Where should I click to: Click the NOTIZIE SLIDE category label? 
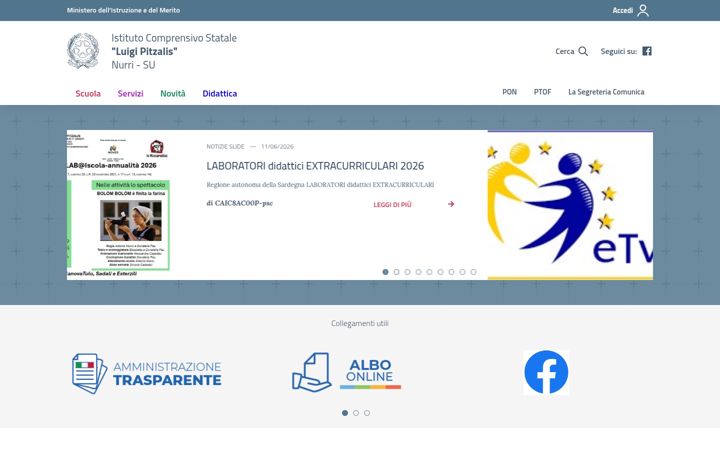pos(225,146)
